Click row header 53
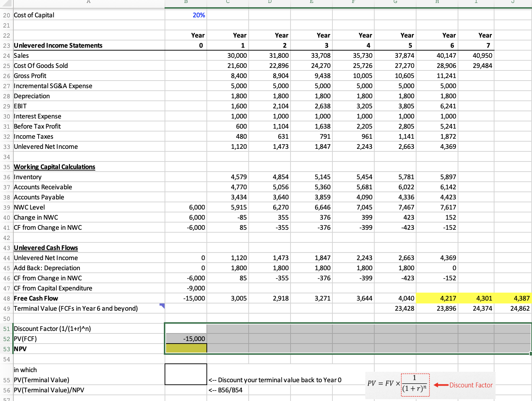 (6, 349)
